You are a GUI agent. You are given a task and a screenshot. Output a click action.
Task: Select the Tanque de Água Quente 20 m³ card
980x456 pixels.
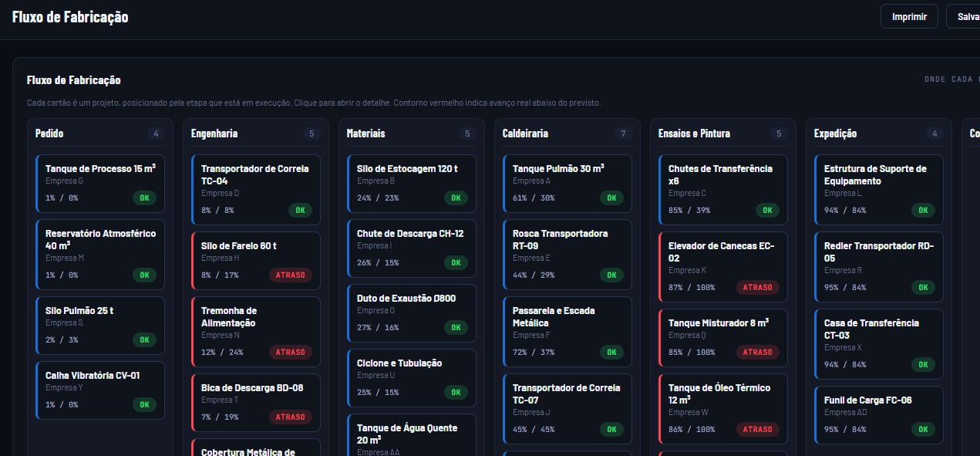(x=412, y=434)
